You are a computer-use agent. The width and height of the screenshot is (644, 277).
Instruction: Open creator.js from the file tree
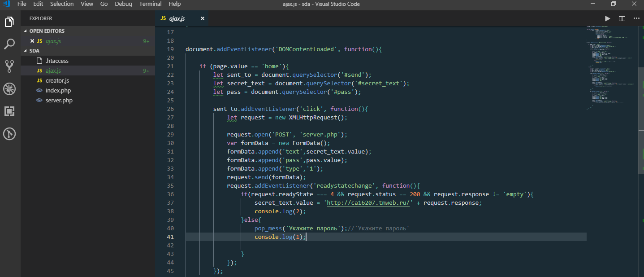(x=88, y=81)
